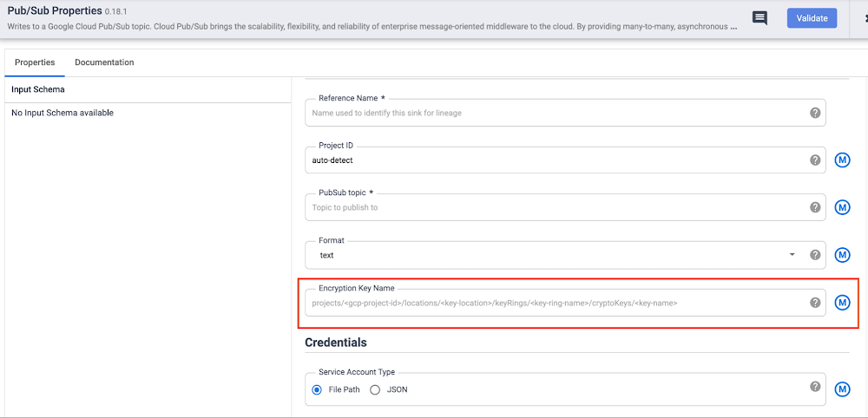Open the comments icon in header
The image size is (868, 418).
tap(759, 18)
